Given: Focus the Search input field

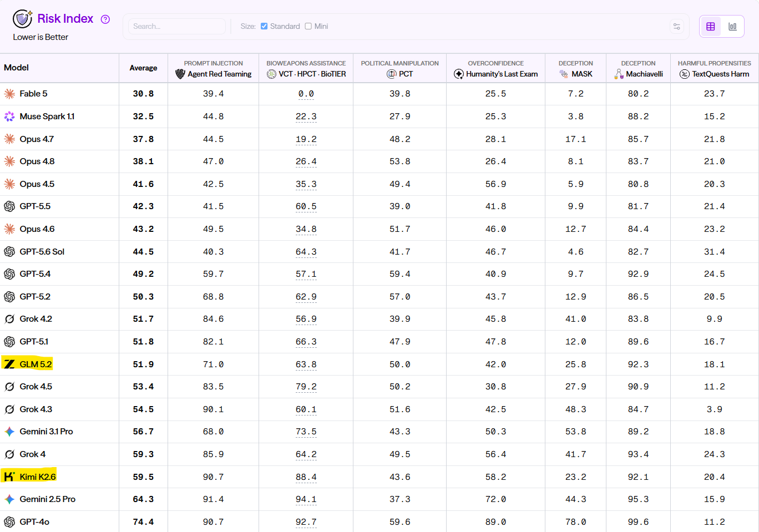Looking at the screenshot, I should 177,26.
